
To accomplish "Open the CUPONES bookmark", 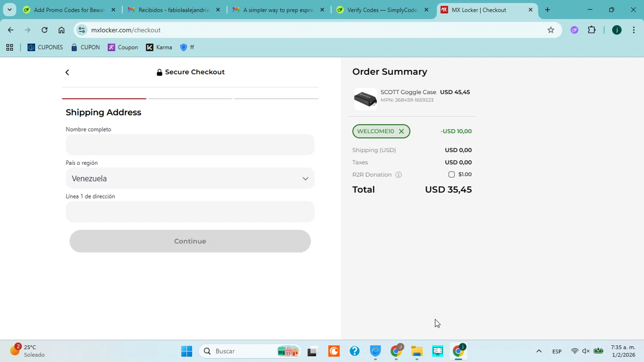I will tap(45, 48).
